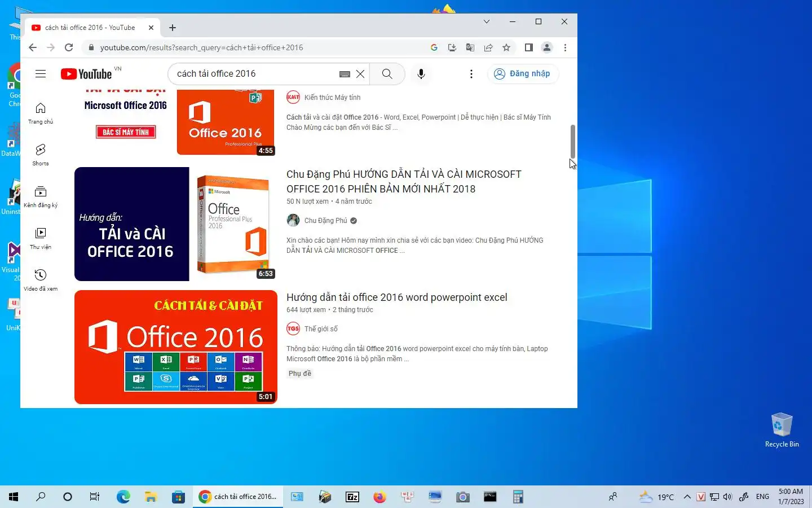Switch ENG input language
Screen dimensions: 812x508
click(762, 497)
